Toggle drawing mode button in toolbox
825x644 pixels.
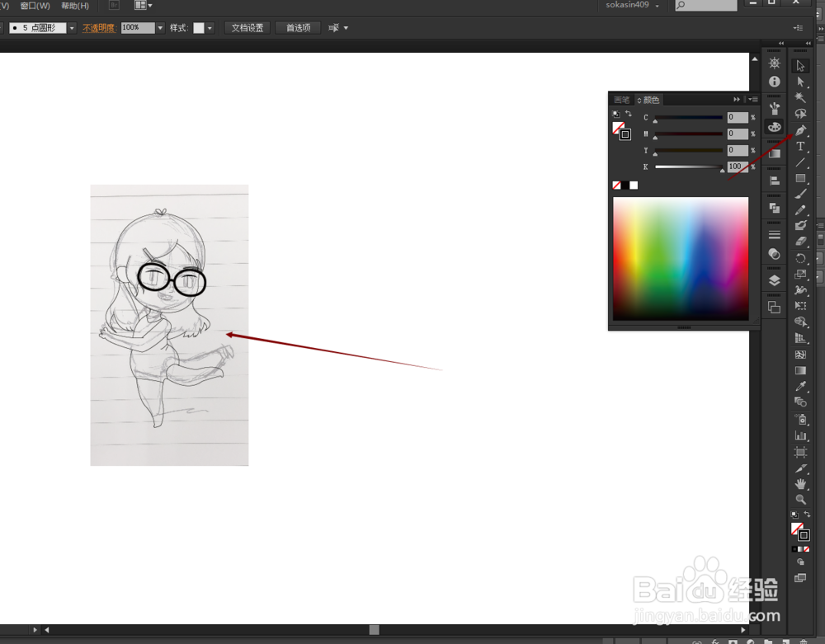click(x=800, y=562)
